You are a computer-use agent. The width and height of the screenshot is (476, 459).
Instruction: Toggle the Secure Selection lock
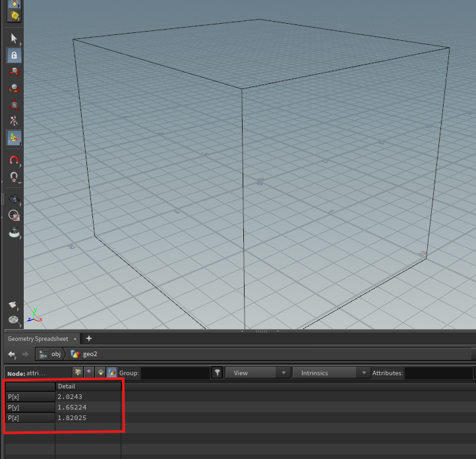[14, 55]
